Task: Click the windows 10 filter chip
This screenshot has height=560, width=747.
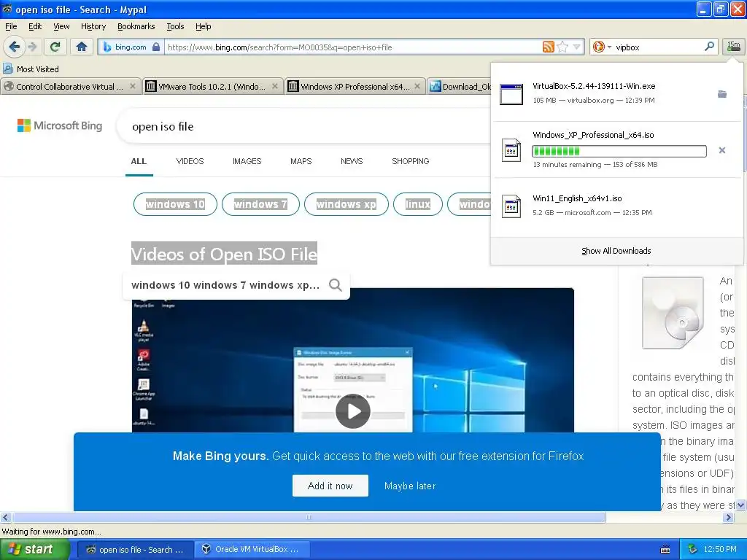Action: pos(175,204)
